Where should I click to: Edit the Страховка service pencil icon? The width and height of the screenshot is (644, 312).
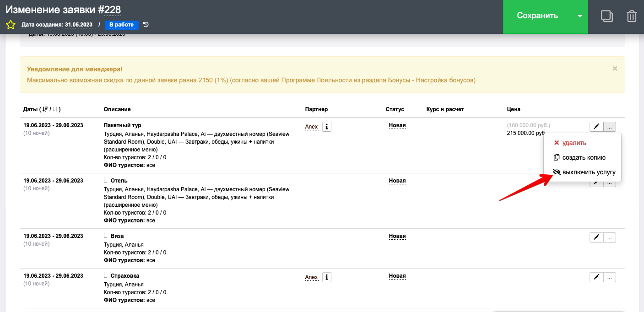pos(596,277)
